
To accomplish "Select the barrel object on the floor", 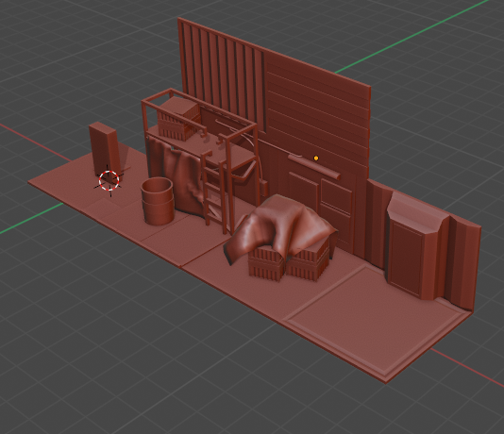I will [x=158, y=201].
